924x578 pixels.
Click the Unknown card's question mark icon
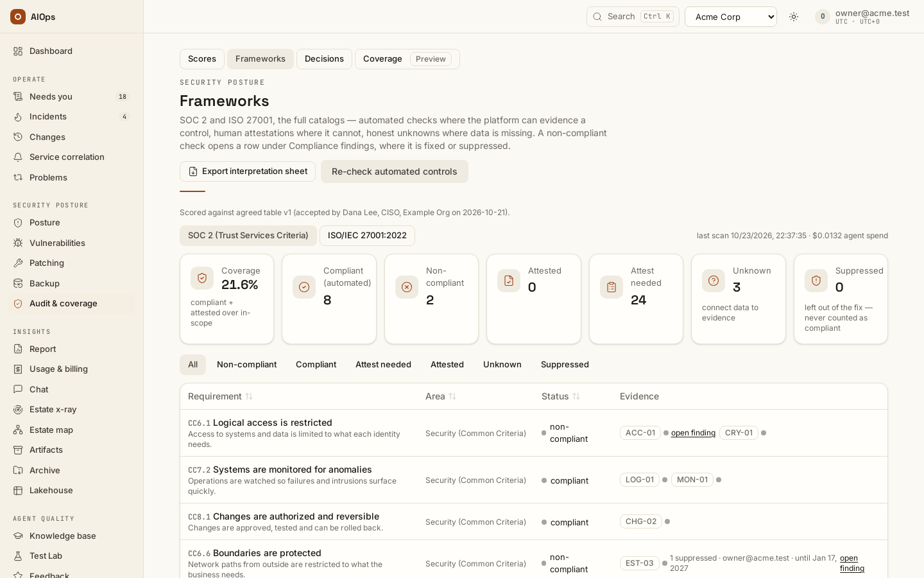(x=714, y=280)
